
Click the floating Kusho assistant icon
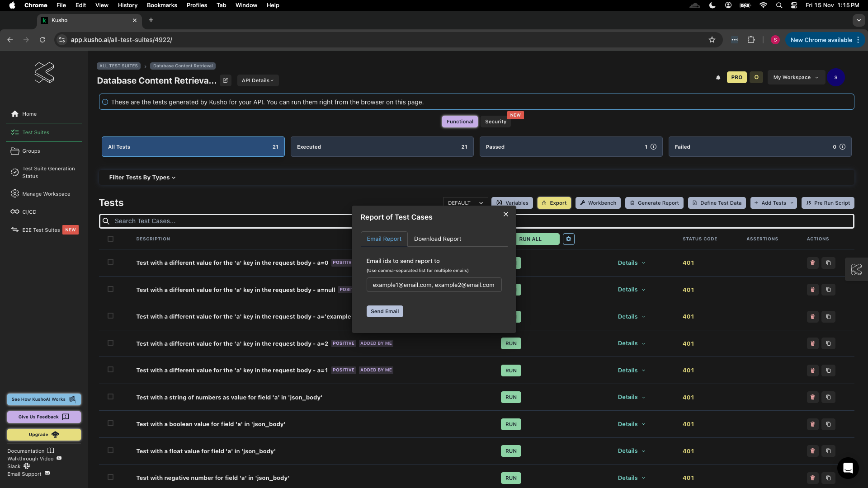[856, 270]
